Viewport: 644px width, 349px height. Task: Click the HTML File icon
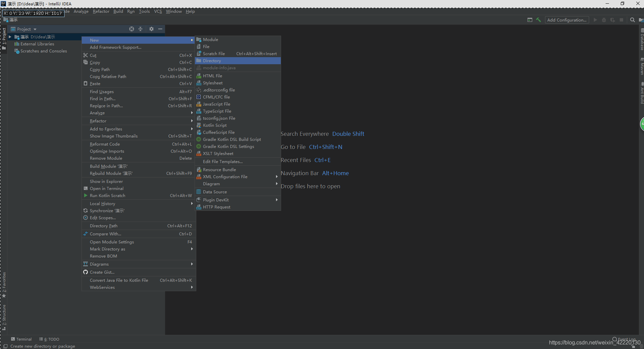click(x=199, y=76)
